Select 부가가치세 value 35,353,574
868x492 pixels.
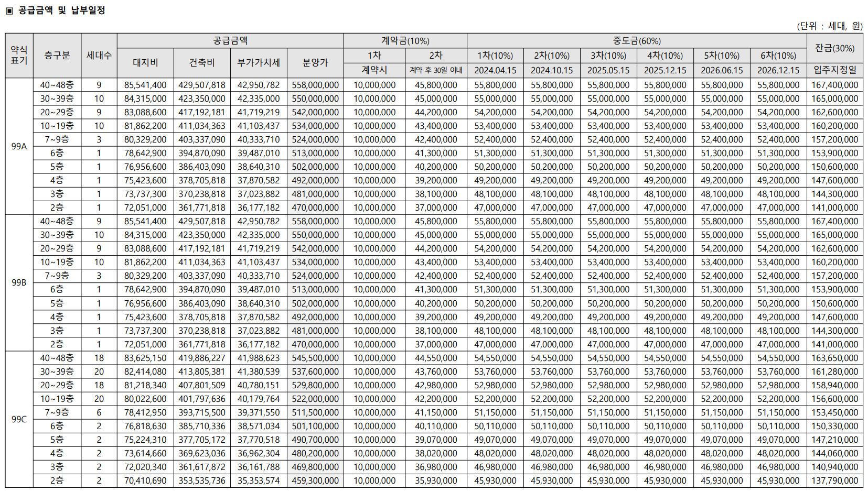[259, 480]
